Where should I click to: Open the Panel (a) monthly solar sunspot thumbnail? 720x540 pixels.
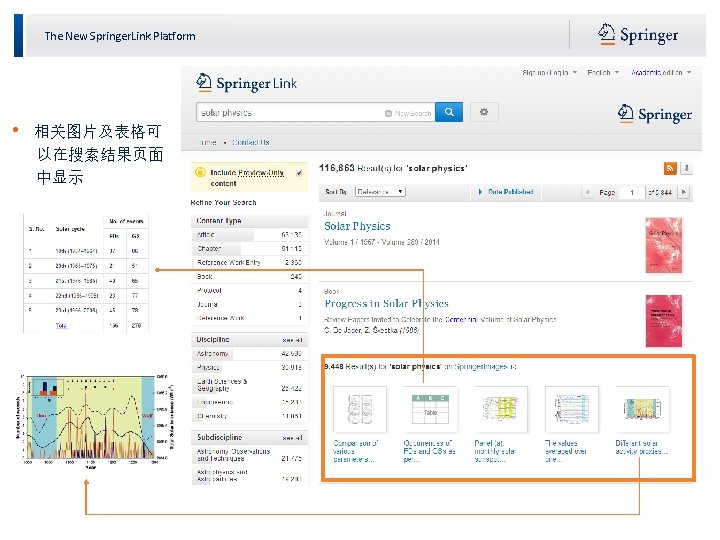[x=501, y=409]
